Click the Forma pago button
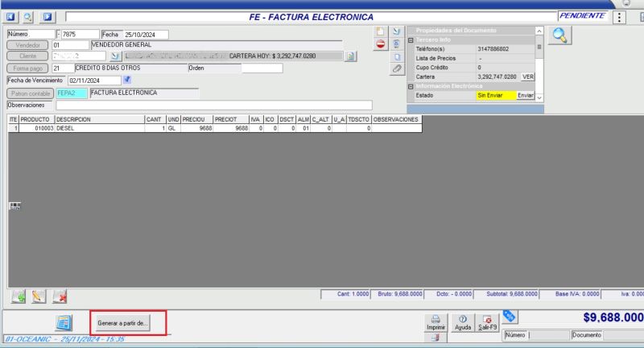The image size is (644, 348). point(27,68)
